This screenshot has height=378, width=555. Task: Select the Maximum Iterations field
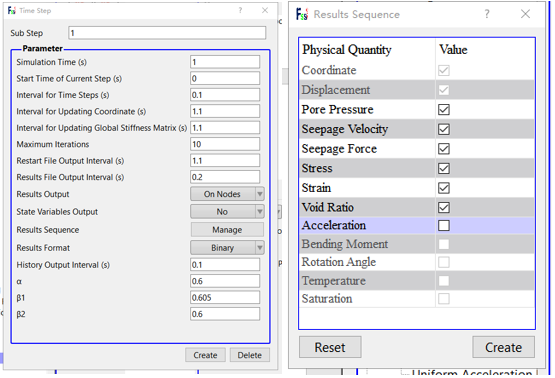[x=225, y=144]
